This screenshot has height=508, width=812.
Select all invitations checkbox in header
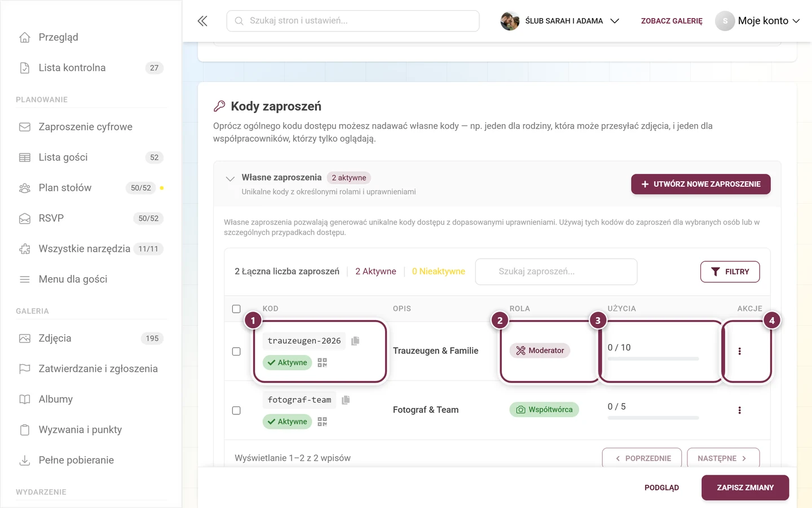coord(236,309)
